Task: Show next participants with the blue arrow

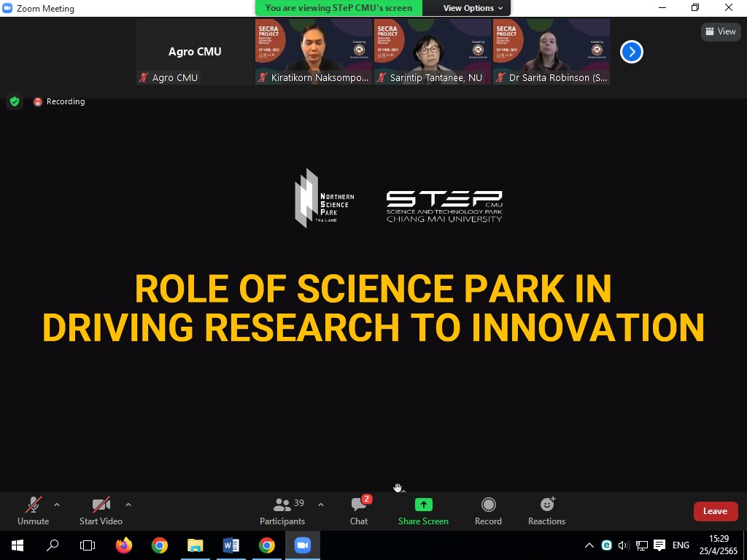Action: click(632, 52)
